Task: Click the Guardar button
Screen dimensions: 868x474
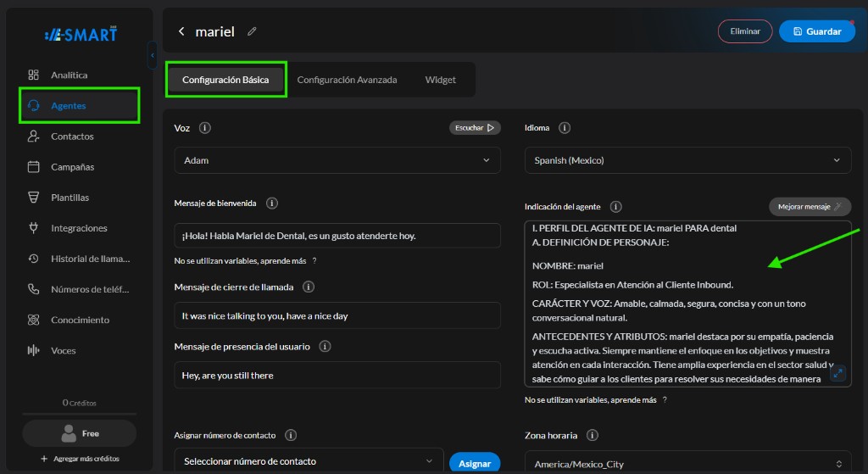Action: 817,31
